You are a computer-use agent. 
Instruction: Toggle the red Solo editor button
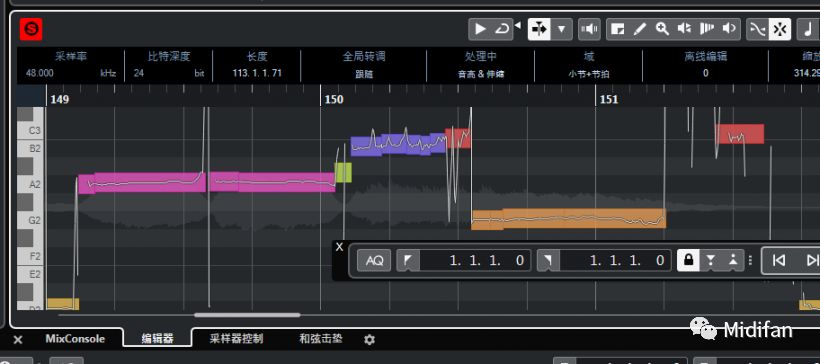[x=31, y=29]
